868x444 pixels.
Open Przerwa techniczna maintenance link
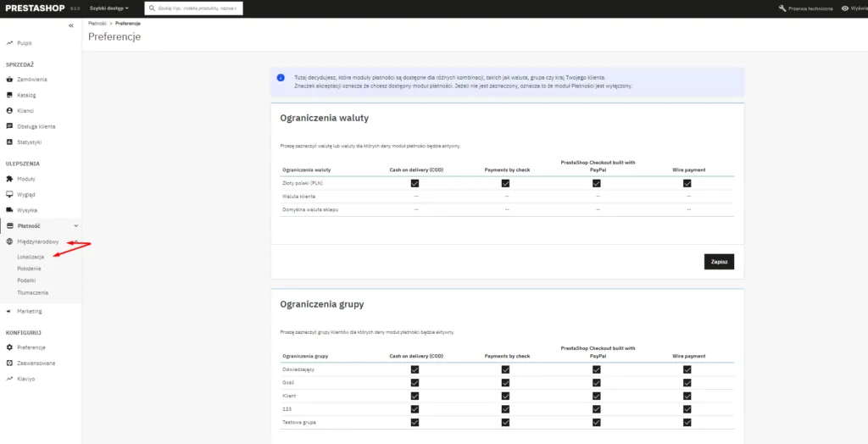(x=805, y=8)
